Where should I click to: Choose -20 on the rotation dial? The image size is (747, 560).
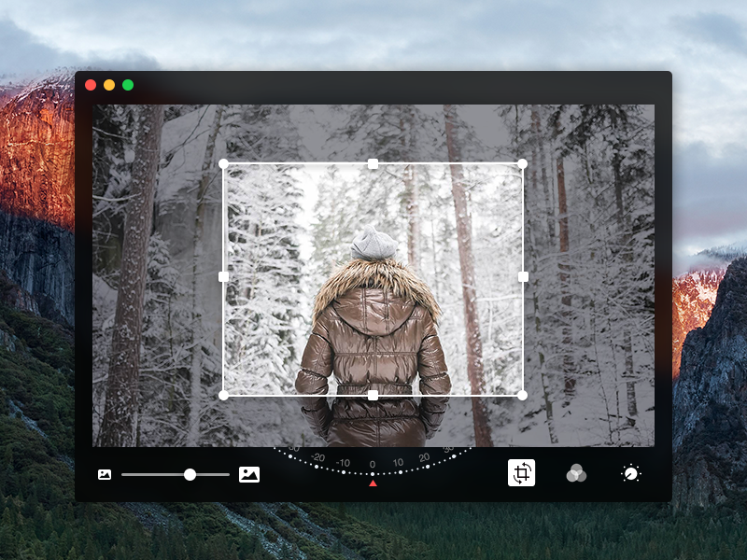[x=318, y=457]
